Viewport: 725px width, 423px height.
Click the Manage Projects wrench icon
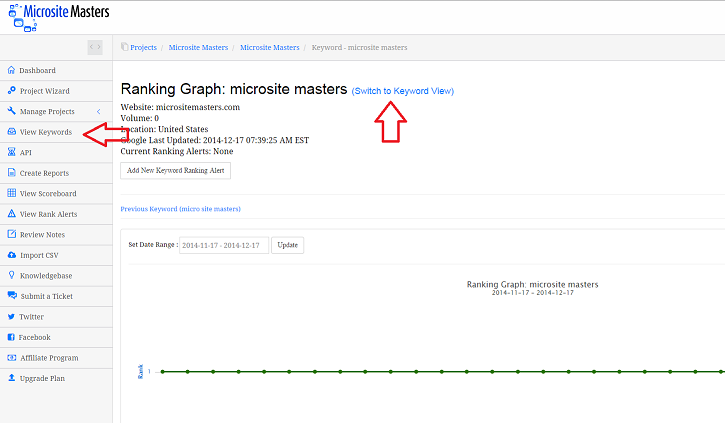[x=12, y=111]
